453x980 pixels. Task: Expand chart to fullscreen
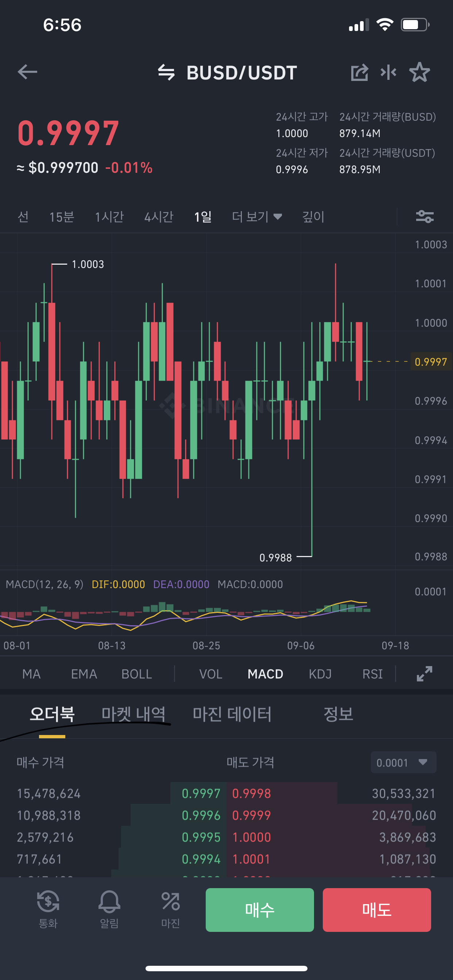coord(425,674)
